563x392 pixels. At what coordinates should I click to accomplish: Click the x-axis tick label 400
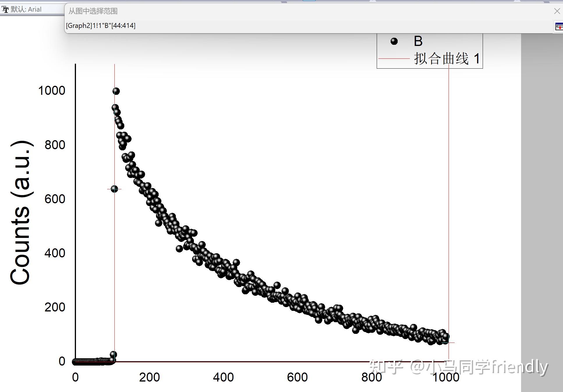tap(223, 377)
